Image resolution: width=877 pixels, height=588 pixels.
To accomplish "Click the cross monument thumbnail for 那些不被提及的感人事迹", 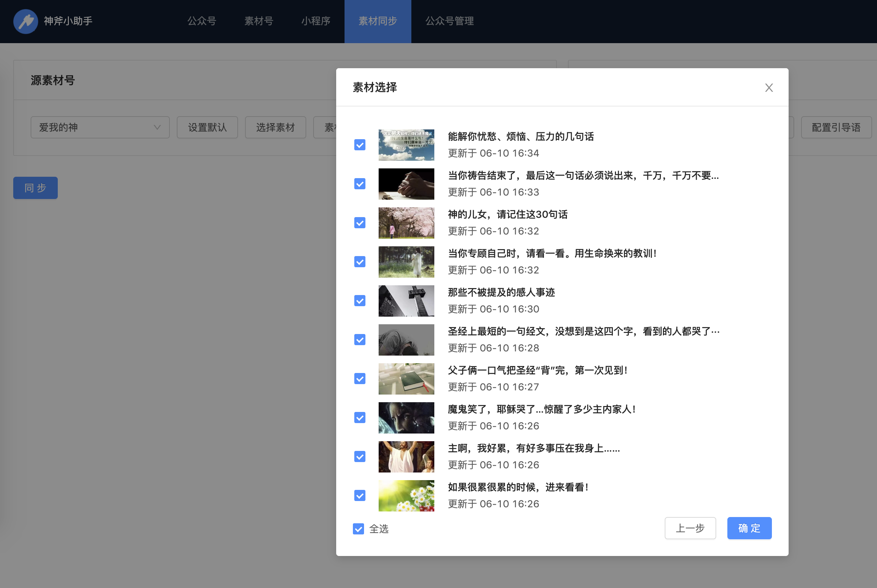I will coord(406,301).
